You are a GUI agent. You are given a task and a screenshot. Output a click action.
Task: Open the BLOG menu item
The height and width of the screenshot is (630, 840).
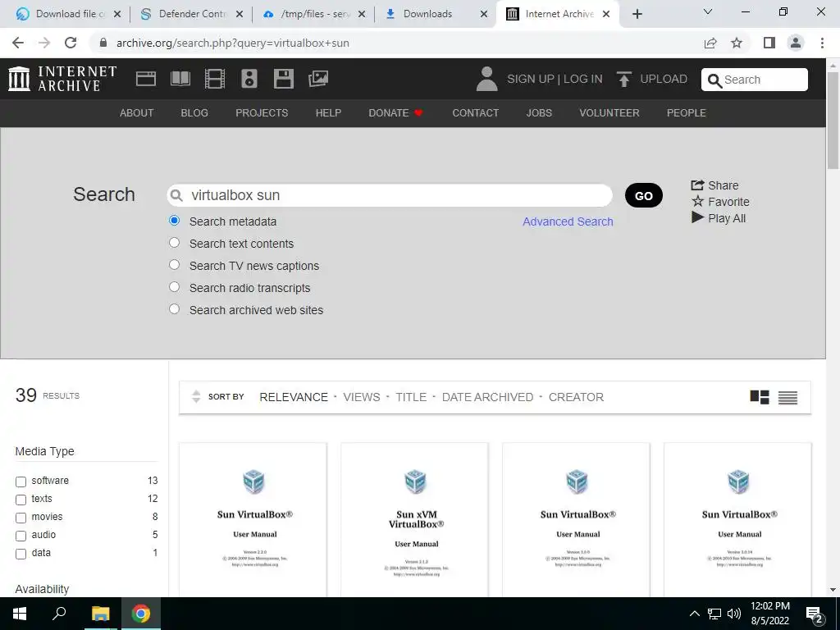194,113
